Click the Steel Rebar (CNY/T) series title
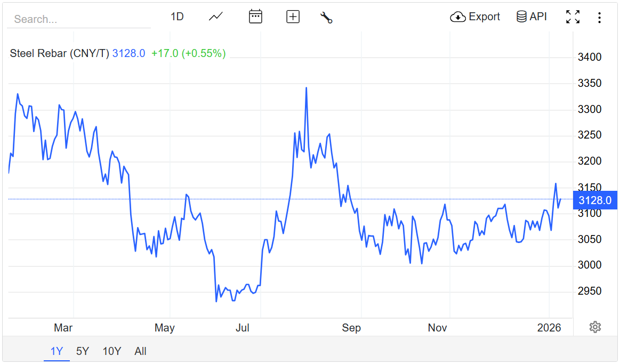This screenshot has width=620, height=364. click(x=59, y=53)
